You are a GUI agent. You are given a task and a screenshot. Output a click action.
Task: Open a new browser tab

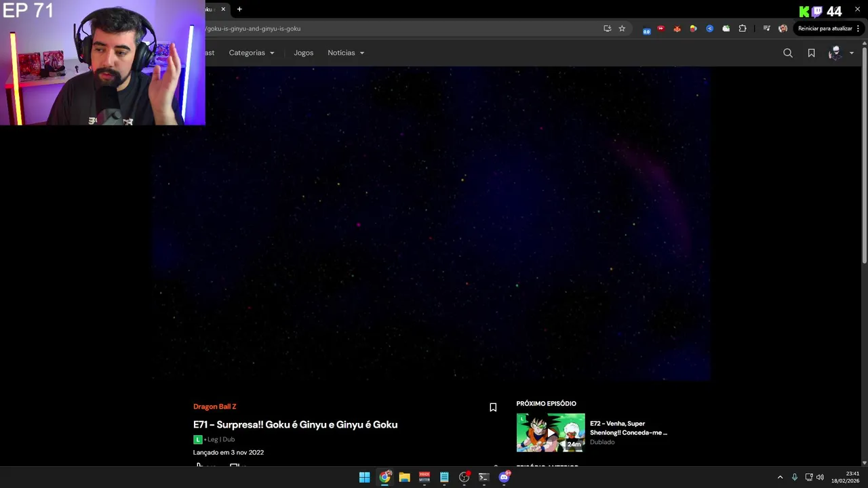coord(239,9)
